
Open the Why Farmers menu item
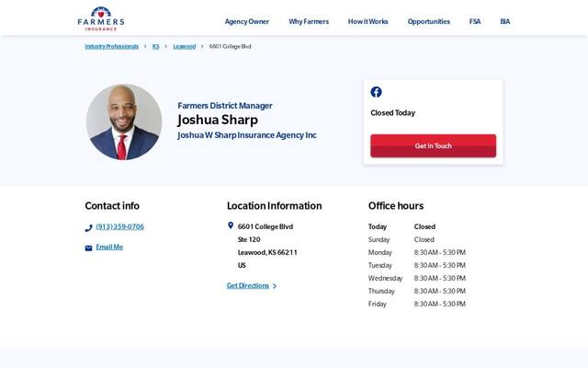[x=309, y=22]
